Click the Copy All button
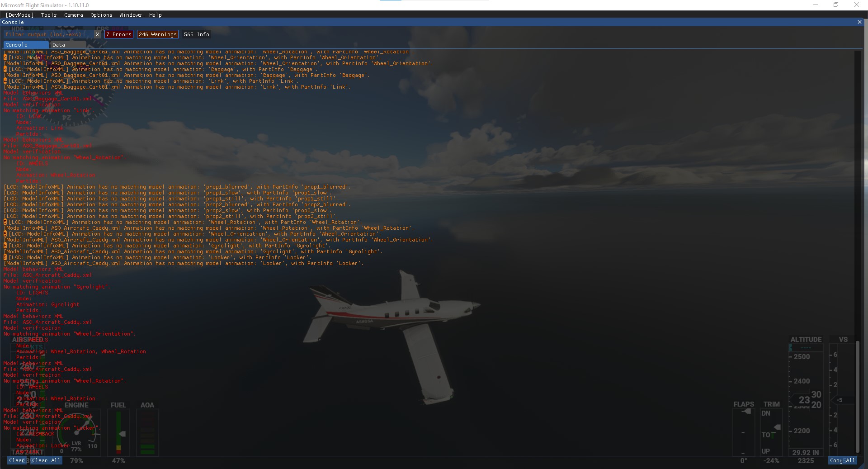The width and height of the screenshot is (868, 469). (x=843, y=460)
